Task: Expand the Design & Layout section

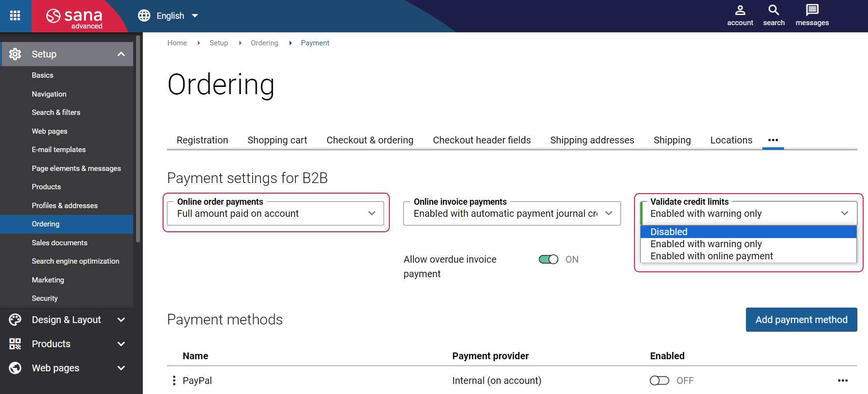Action: (121, 320)
